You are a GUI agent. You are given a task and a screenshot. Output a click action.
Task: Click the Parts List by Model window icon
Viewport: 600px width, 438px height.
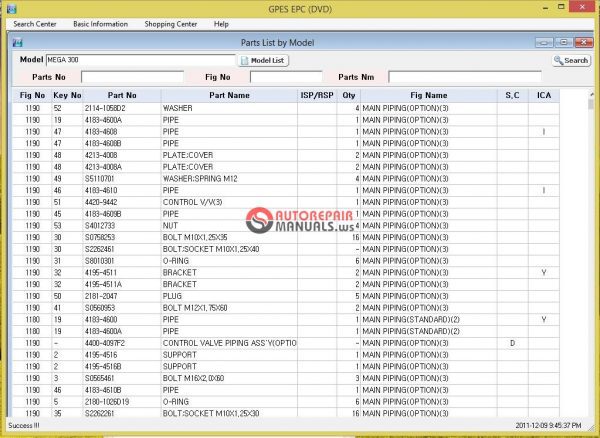coord(18,42)
